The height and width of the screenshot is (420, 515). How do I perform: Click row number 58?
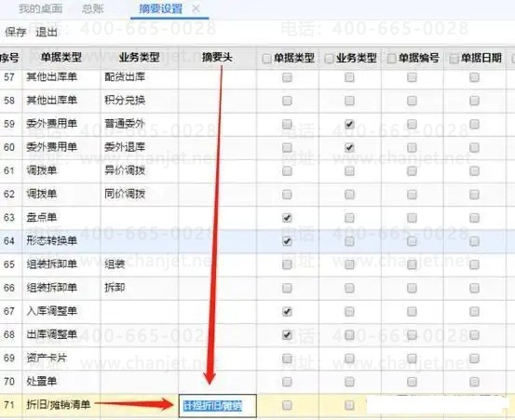tap(9, 101)
